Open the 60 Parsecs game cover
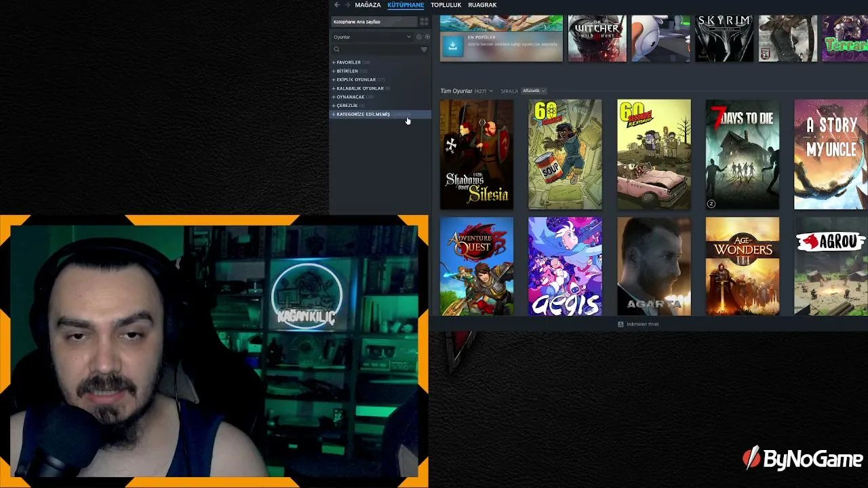 click(x=565, y=155)
